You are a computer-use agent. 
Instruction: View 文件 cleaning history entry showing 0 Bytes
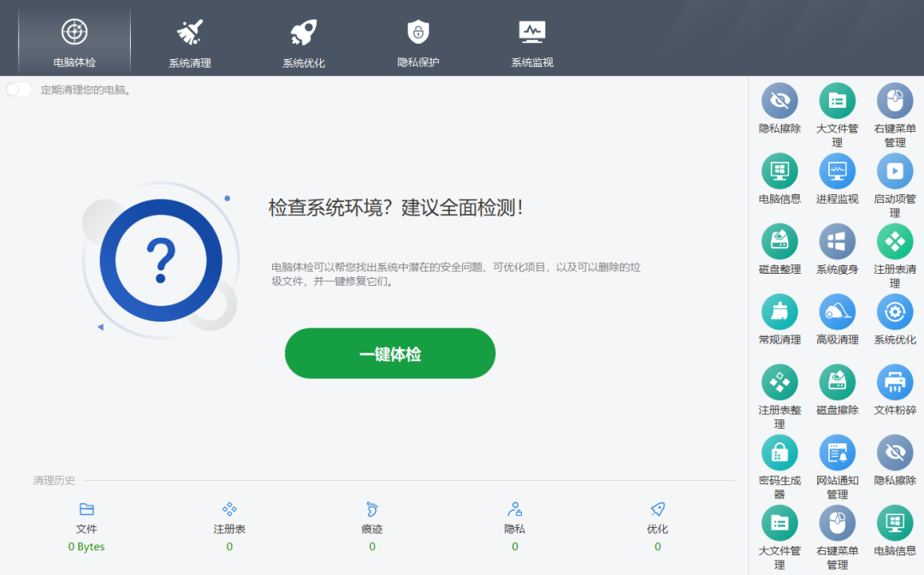86,529
